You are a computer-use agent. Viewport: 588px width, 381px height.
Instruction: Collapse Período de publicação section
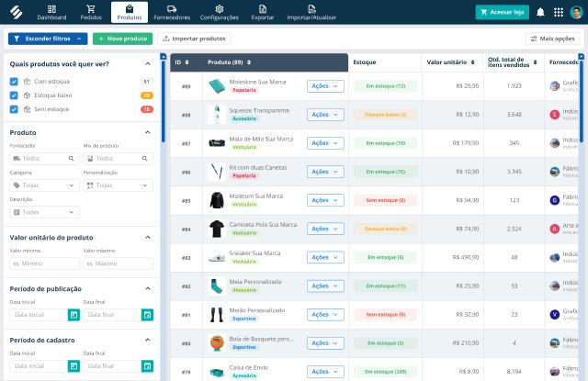[x=148, y=288]
